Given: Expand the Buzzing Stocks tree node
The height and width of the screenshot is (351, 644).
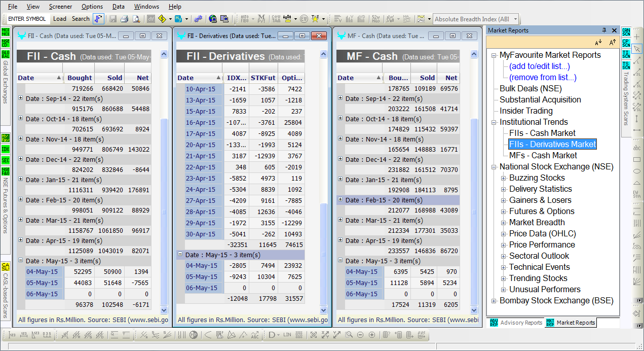Looking at the screenshot, I should point(504,178).
